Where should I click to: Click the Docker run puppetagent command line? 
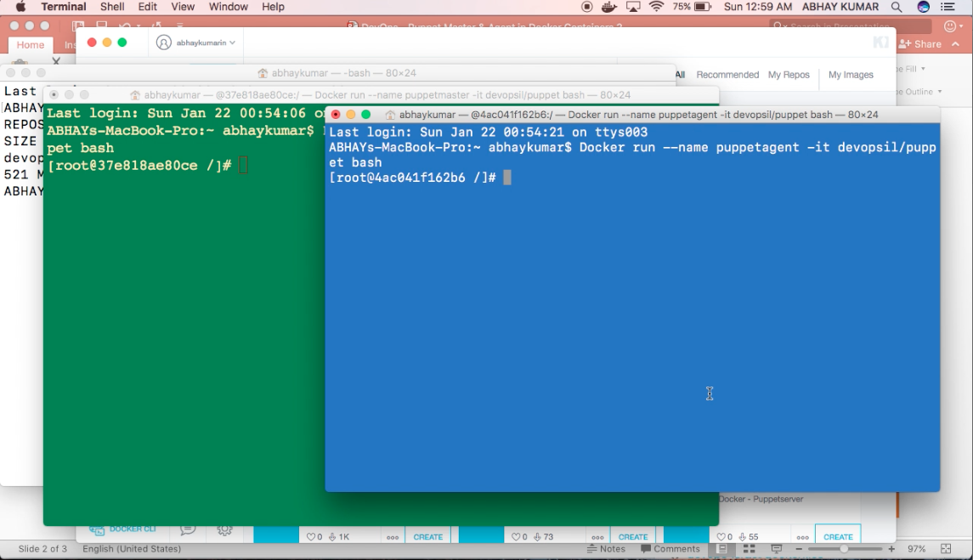click(632, 155)
